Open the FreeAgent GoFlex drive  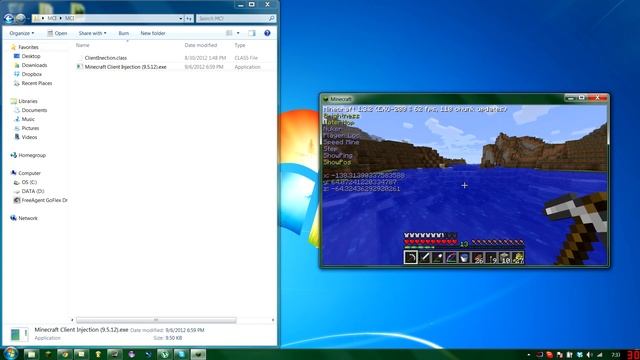[x=44, y=200]
